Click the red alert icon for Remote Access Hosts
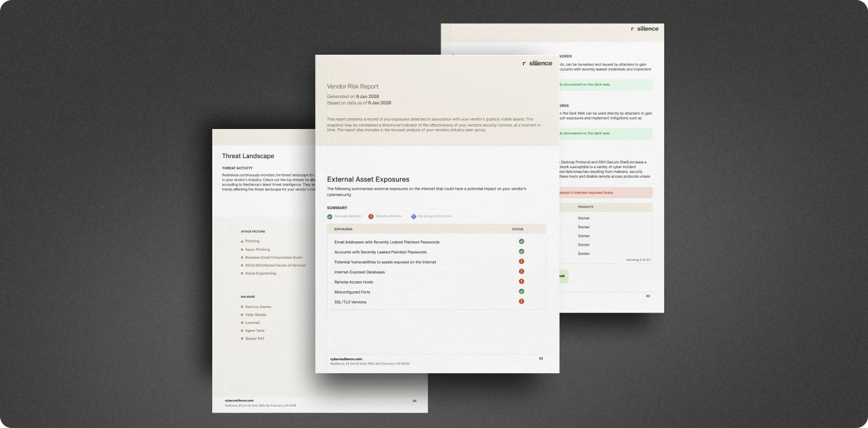The height and width of the screenshot is (428, 868). click(x=521, y=282)
